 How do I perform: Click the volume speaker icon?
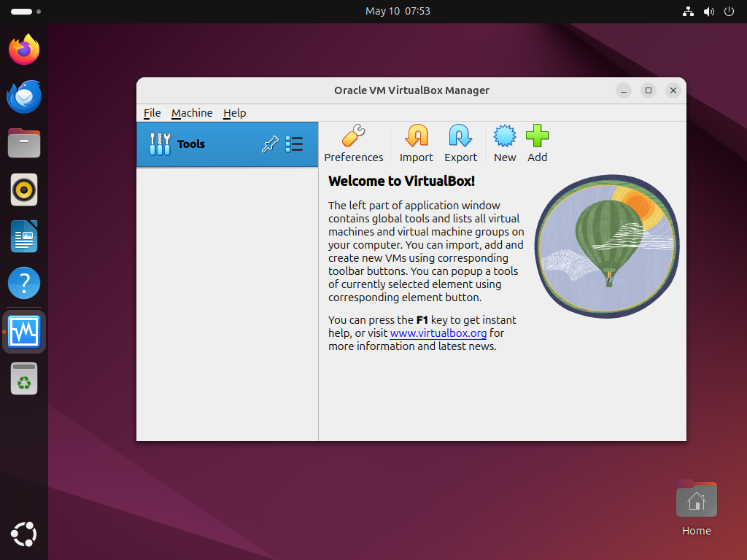click(709, 12)
